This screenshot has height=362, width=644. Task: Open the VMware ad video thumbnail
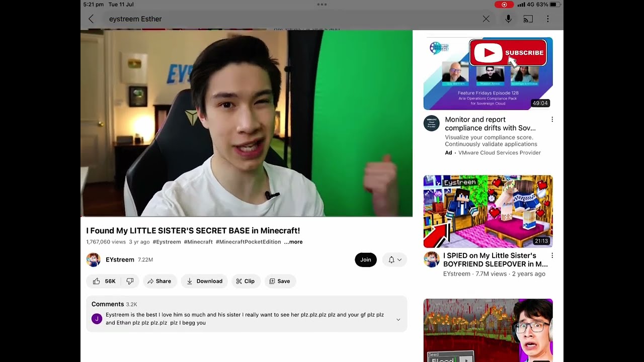tap(488, 73)
